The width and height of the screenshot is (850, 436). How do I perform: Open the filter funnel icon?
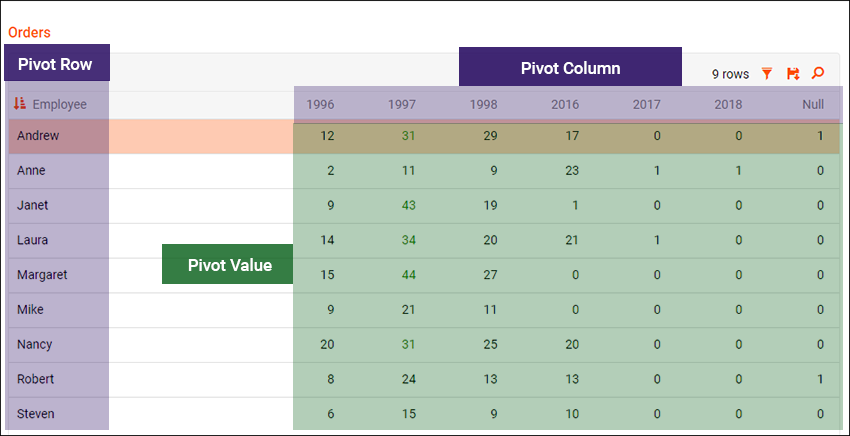click(x=767, y=74)
